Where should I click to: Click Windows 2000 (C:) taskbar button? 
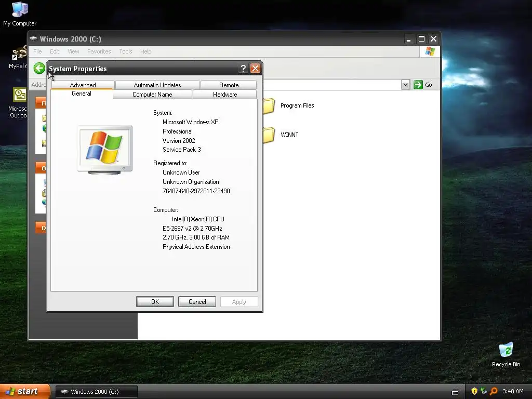click(x=96, y=392)
